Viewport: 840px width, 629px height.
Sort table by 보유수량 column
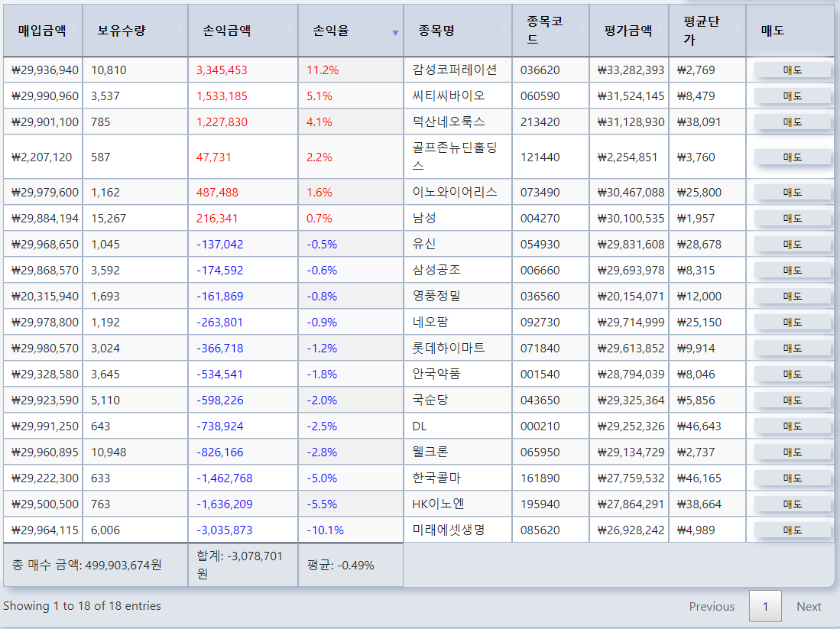[x=135, y=31]
